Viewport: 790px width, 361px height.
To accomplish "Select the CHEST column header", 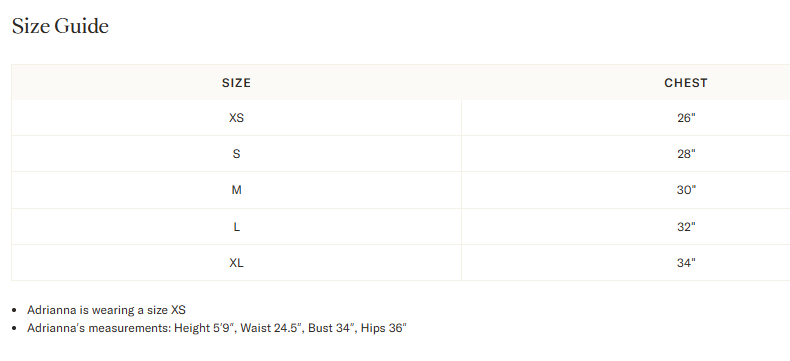I will tap(686, 83).
